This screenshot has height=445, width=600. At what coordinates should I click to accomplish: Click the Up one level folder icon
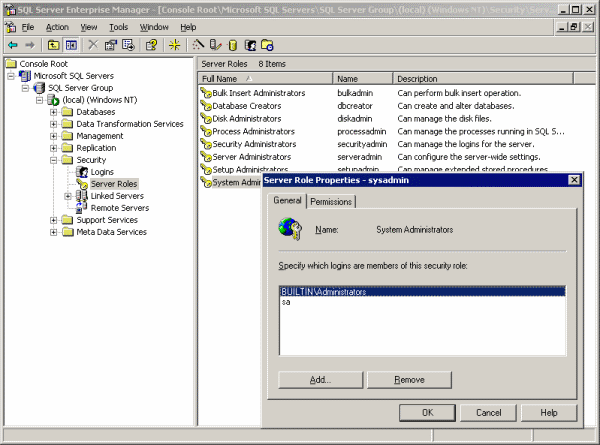coord(53,45)
